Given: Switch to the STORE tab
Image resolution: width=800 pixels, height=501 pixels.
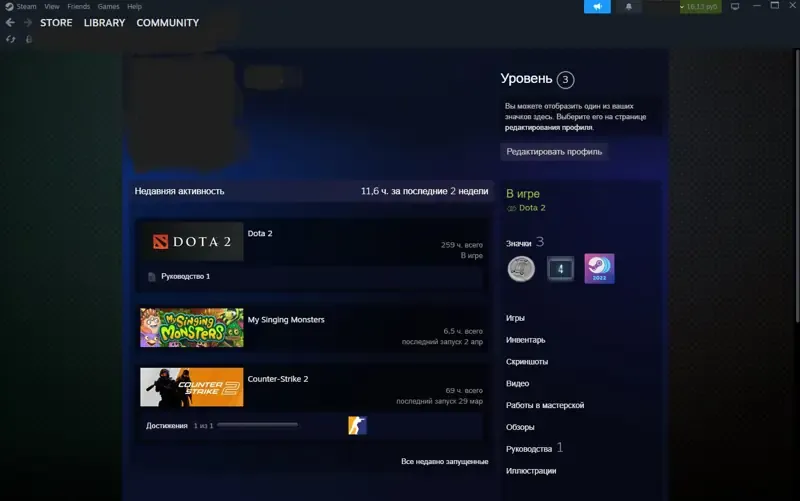Looking at the screenshot, I should (x=56, y=23).
